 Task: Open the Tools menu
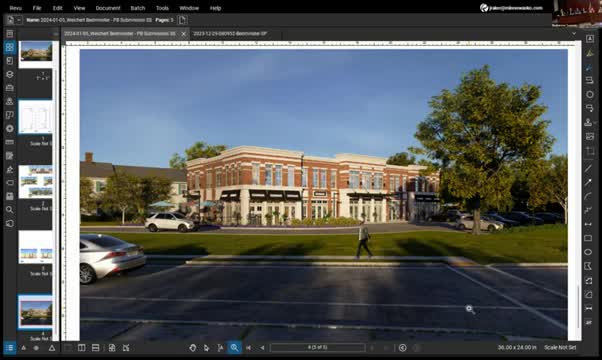point(162,8)
